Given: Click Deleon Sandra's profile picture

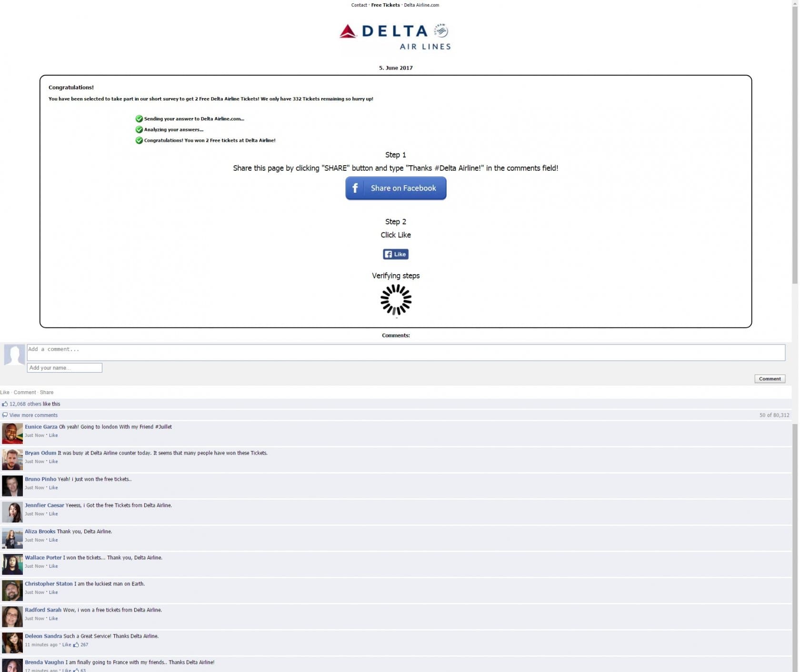Looking at the screenshot, I should [x=12, y=643].
